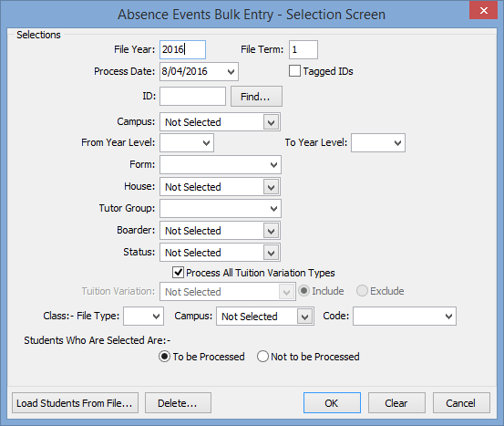Viewport: 504px width, 426px height.
Task: Open the House dropdown
Action: pos(271,187)
